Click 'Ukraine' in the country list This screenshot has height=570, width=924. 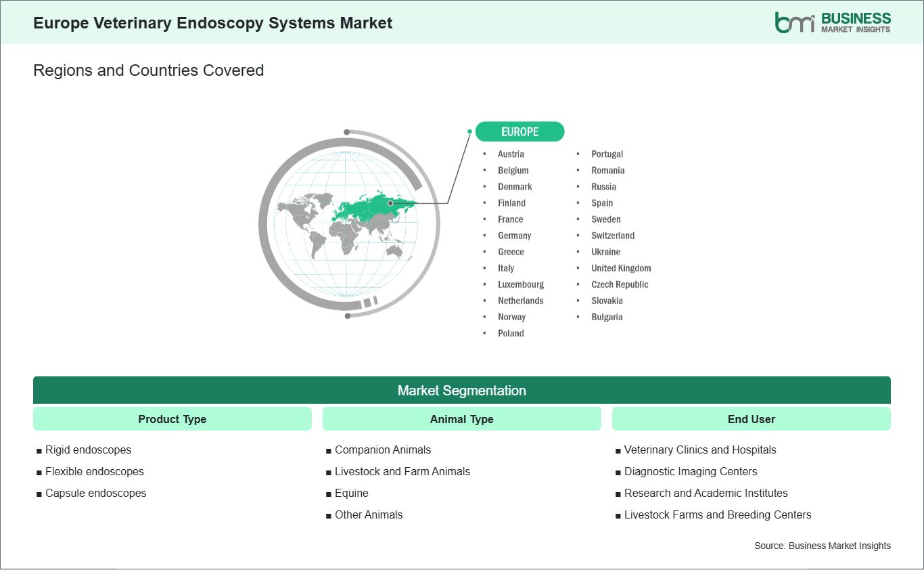(x=605, y=252)
